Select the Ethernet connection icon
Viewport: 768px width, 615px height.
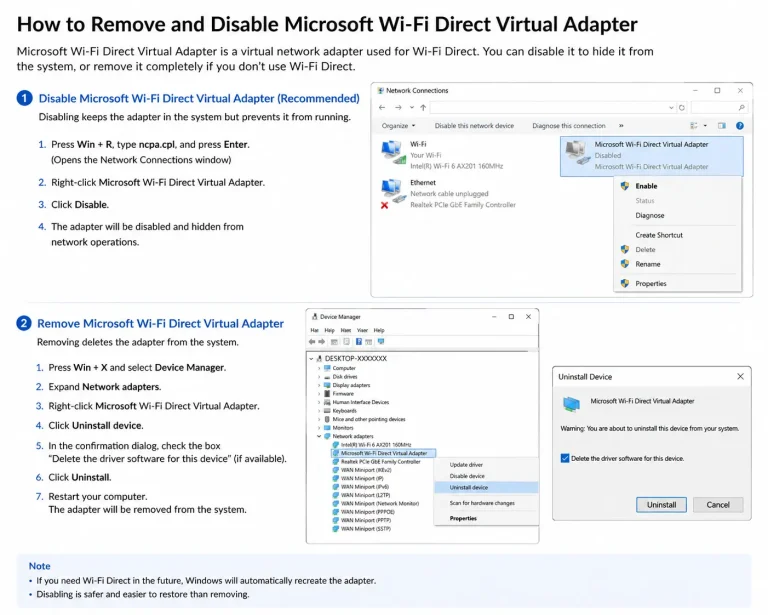(x=393, y=193)
